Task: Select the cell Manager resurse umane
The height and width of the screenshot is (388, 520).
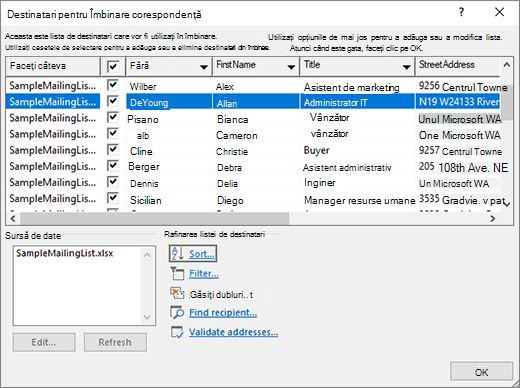Action: click(x=357, y=200)
